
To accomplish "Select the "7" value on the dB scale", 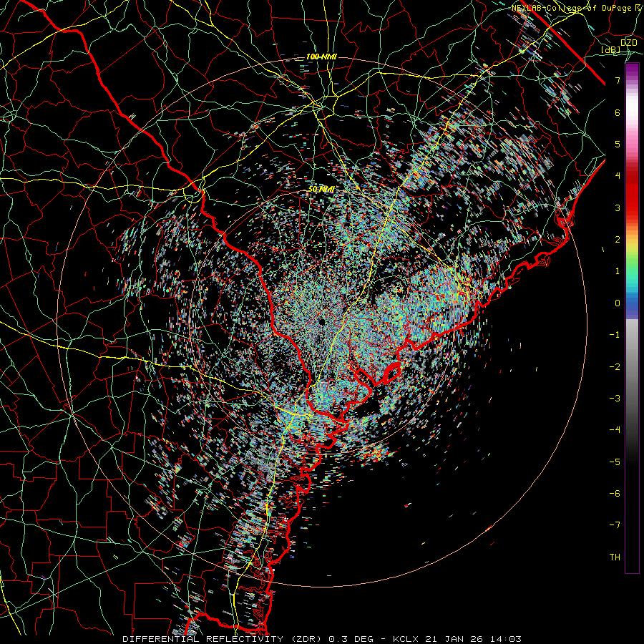I will pyautogui.click(x=618, y=80).
